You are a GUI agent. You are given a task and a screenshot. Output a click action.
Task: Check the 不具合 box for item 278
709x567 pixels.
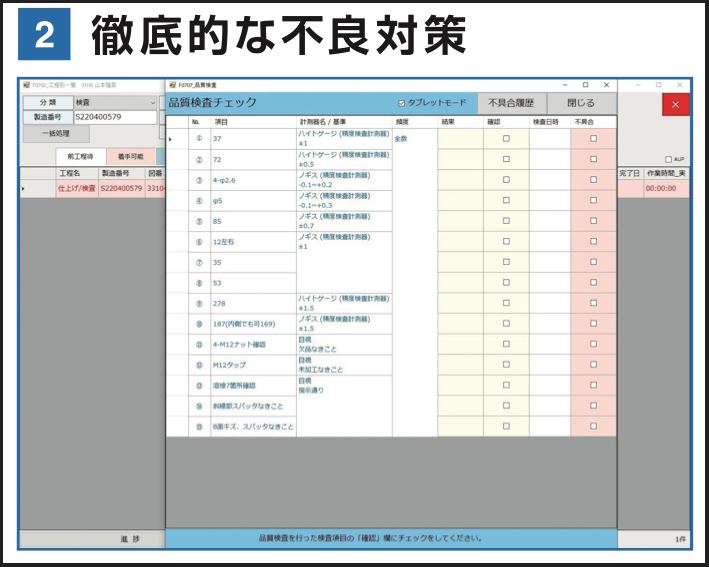593,303
